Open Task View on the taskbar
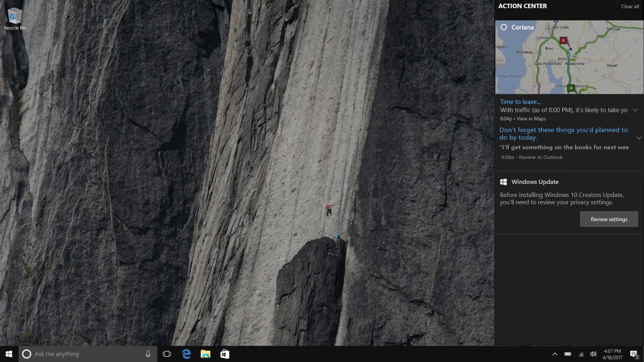644x362 pixels. (167, 354)
